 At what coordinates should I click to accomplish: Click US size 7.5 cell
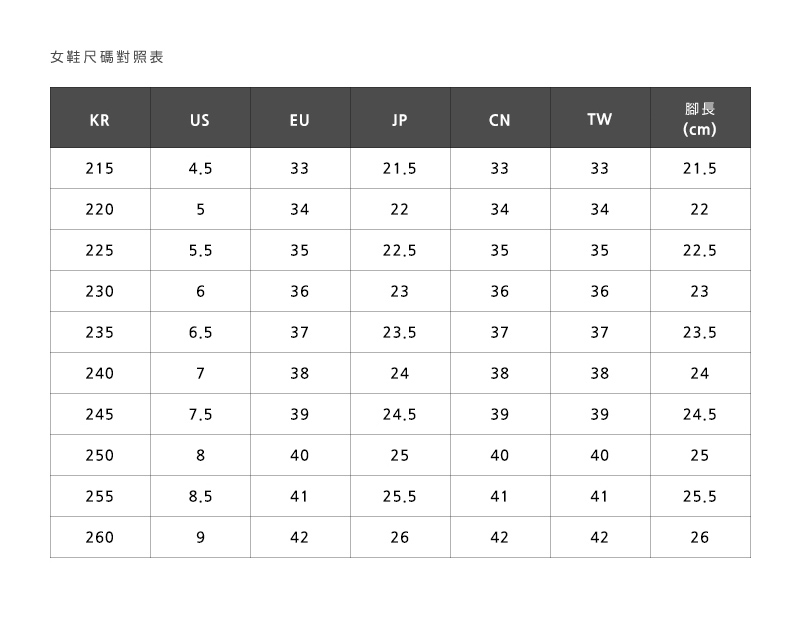pos(200,414)
